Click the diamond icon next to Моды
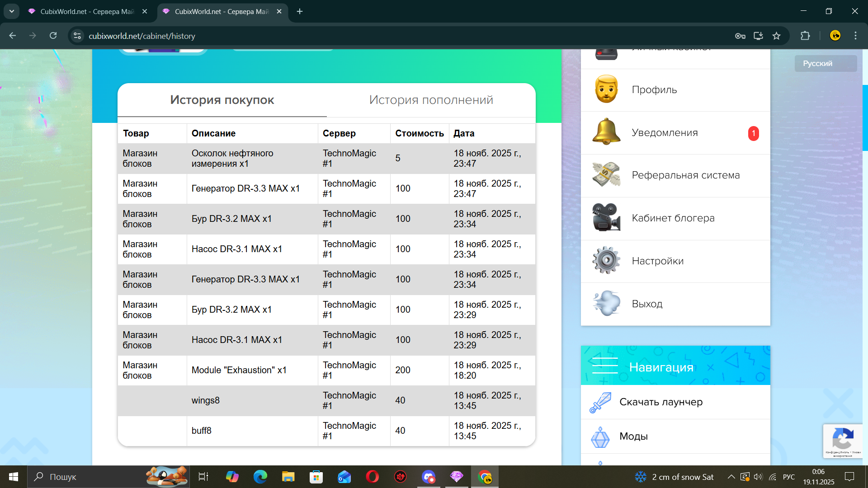Image resolution: width=868 pixels, height=488 pixels. pyautogui.click(x=600, y=436)
